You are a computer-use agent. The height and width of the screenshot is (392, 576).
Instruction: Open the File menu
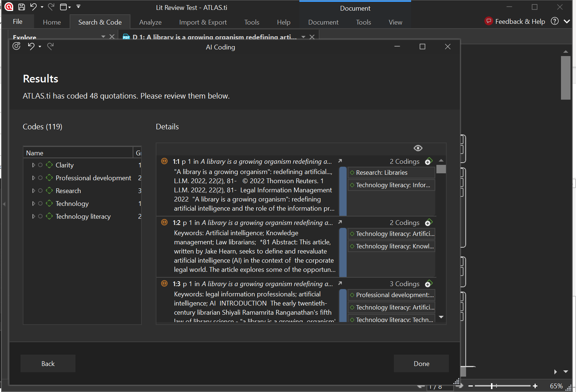coord(18,22)
